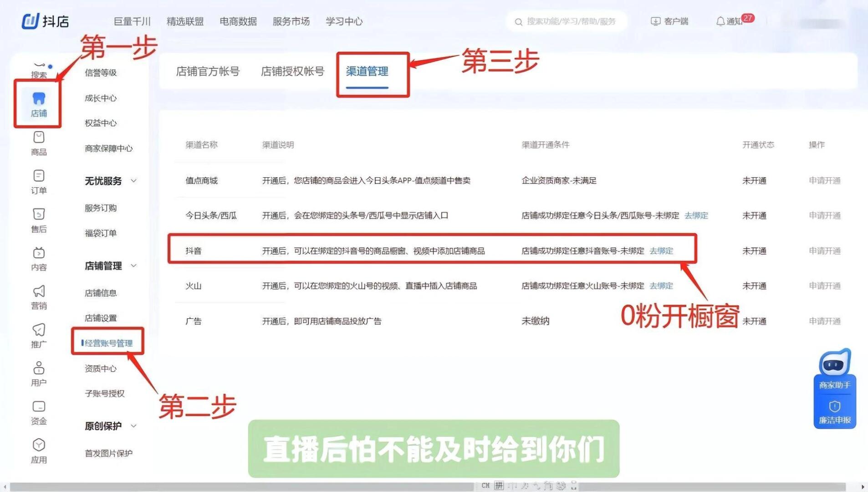Click the search magnifier icon

[x=518, y=22]
